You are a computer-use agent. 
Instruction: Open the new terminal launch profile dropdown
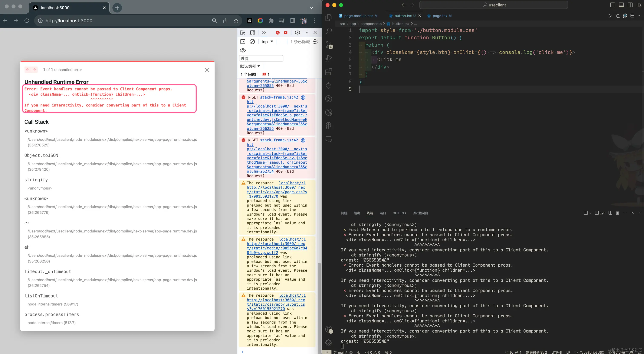pyautogui.click(x=590, y=213)
